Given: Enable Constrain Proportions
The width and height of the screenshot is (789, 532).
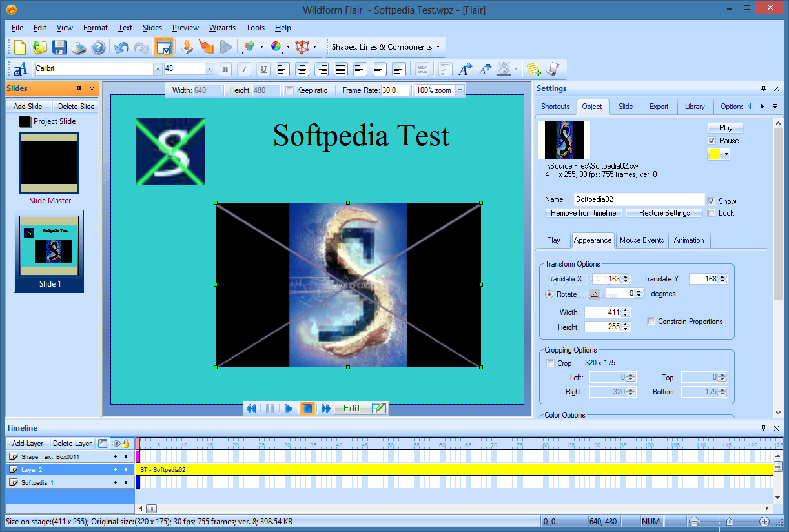Looking at the screenshot, I should point(651,322).
